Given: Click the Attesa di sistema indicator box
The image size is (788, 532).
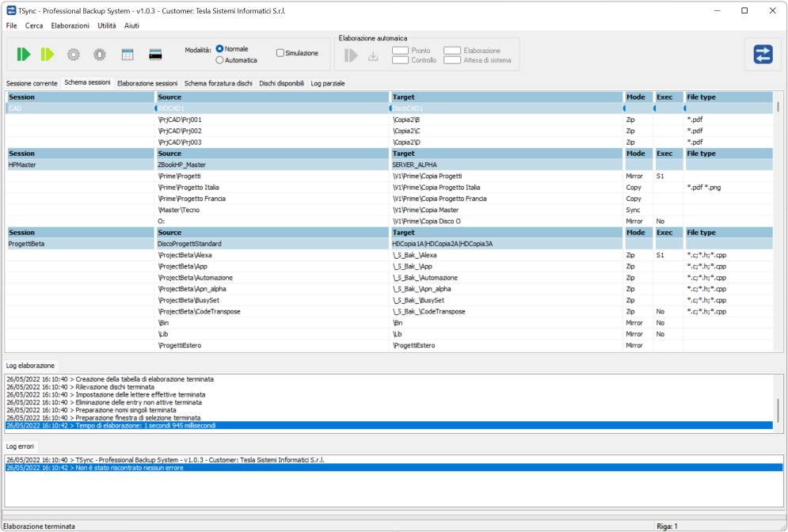Looking at the screenshot, I should click(451, 60).
